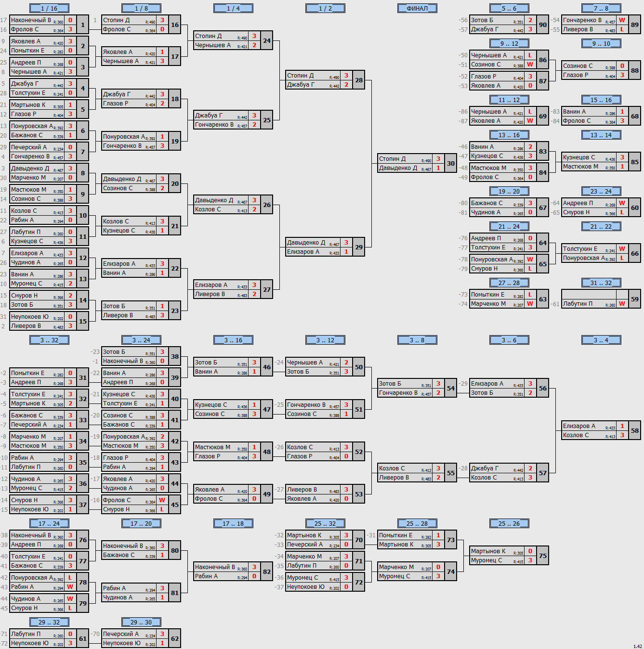Click Печерский А in match 62

click(x=121, y=634)
